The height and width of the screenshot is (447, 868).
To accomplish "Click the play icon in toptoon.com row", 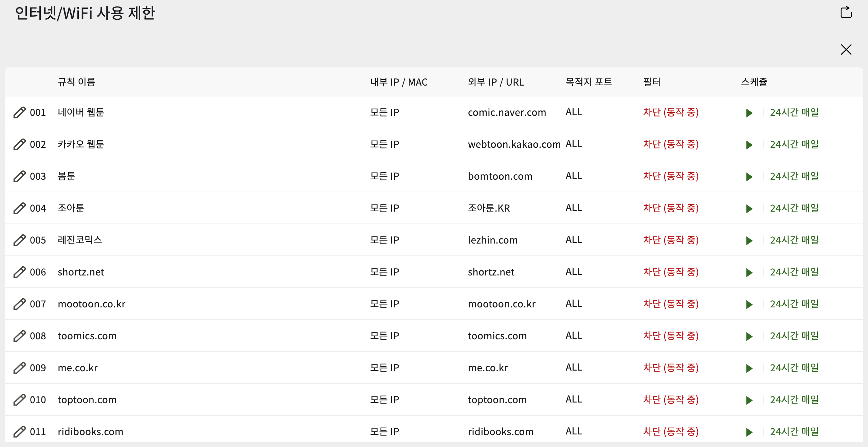I will point(749,400).
